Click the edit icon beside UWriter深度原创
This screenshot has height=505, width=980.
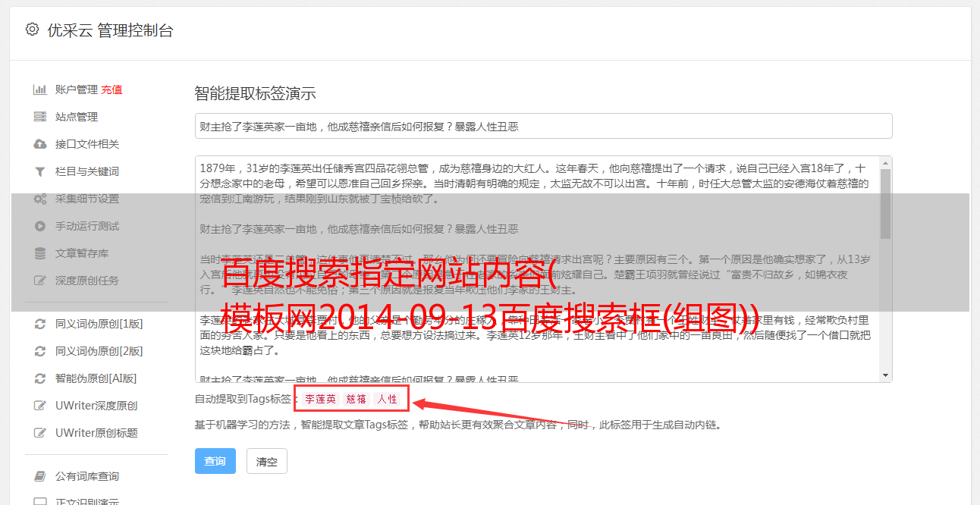tap(40, 406)
